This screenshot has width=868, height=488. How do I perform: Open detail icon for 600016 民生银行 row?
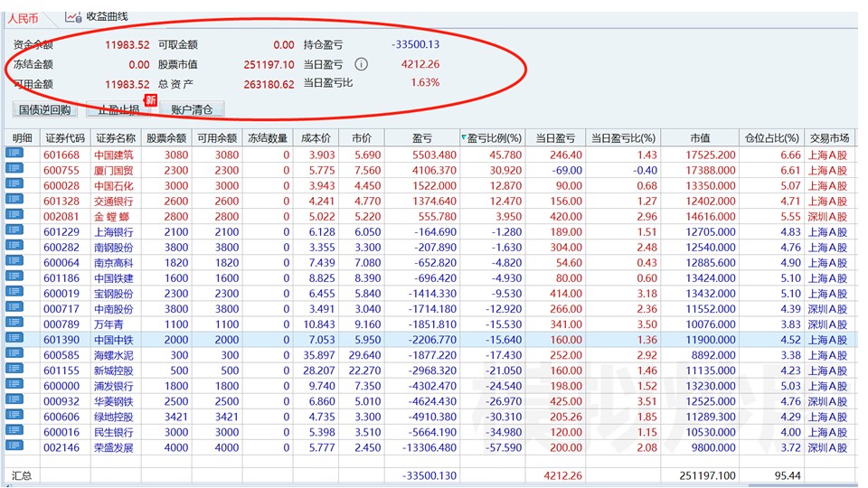point(14,430)
